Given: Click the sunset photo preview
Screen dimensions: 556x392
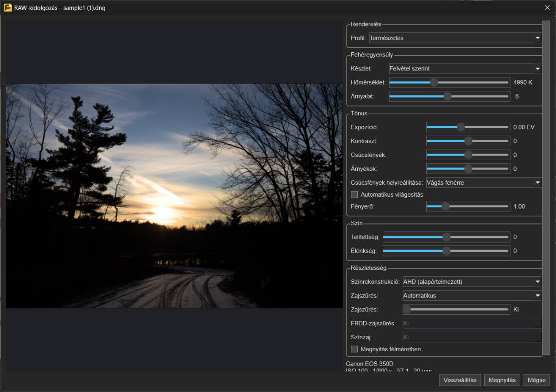Looking at the screenshot, I should 174,196.
